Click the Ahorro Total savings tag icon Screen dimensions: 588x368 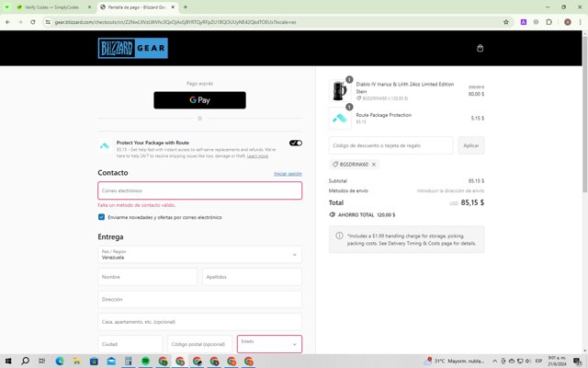[x=332, y=214]
